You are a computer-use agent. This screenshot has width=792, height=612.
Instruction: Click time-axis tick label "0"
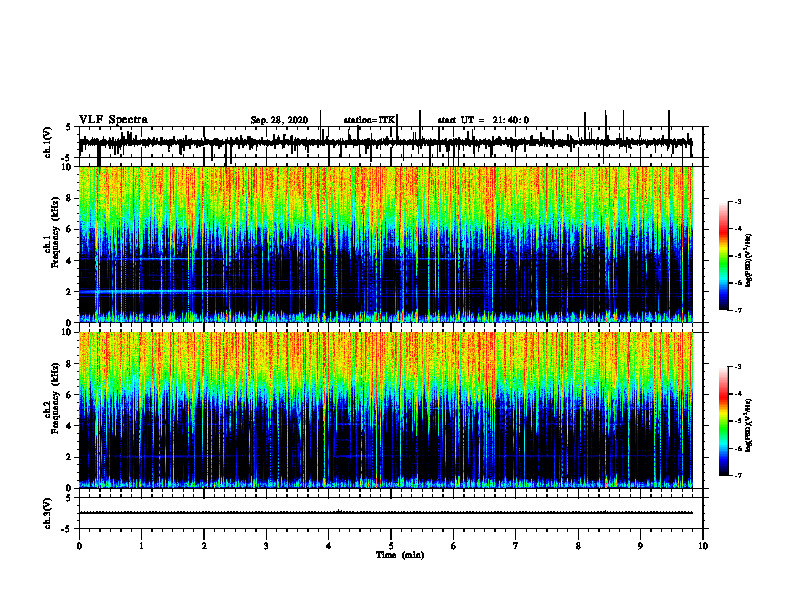click(79, 546)
